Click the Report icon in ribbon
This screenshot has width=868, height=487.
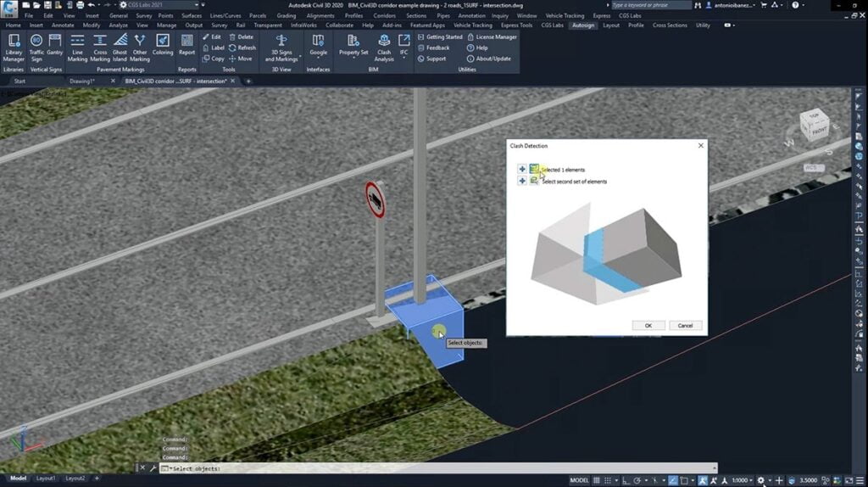(x=186, y=45)
